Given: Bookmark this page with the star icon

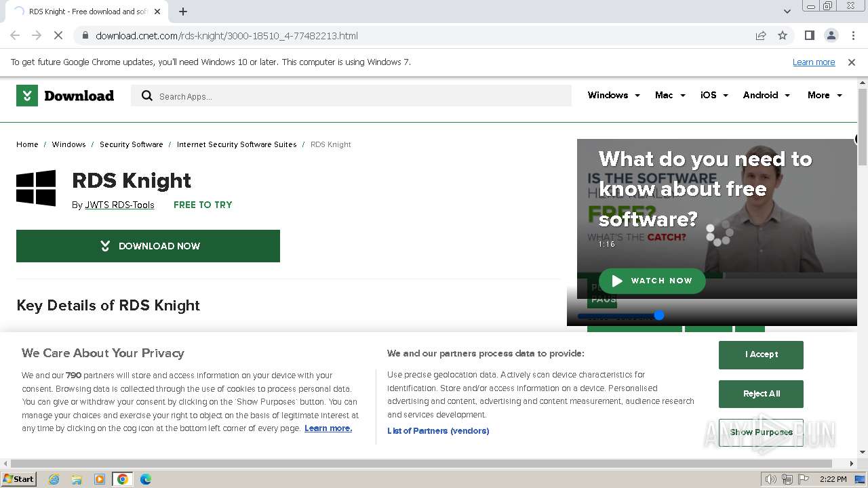Looking at the screenshot, I should pos(783,35).
